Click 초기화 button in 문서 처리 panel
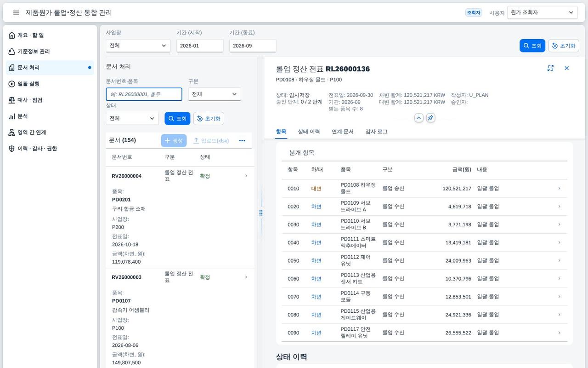 click(x=209, y=118)
